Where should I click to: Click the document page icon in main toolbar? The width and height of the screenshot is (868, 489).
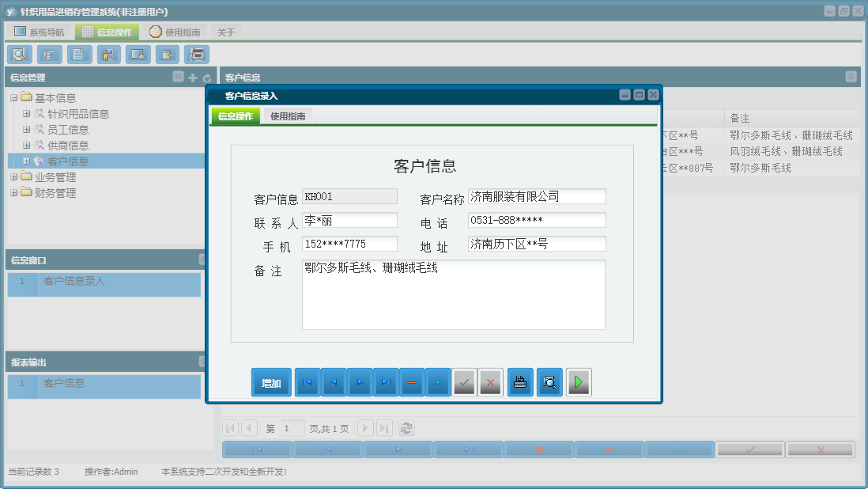[x=79, y=55]
